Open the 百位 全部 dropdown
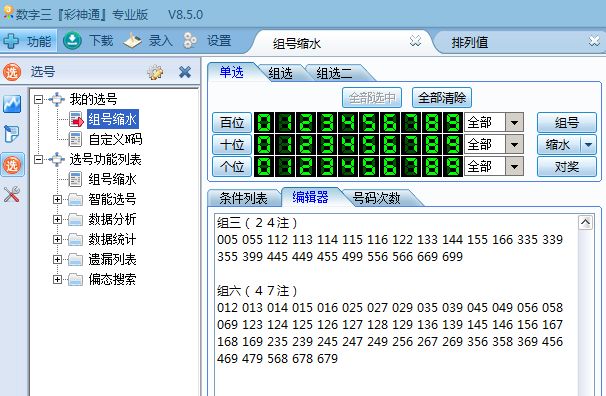Viewport: 606px width, 396px height. 514,123
